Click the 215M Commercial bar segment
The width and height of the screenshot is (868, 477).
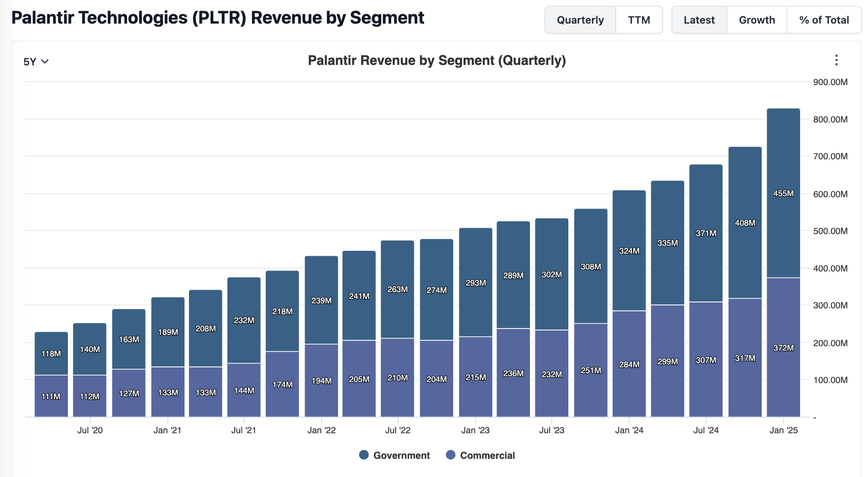[476, 377]
